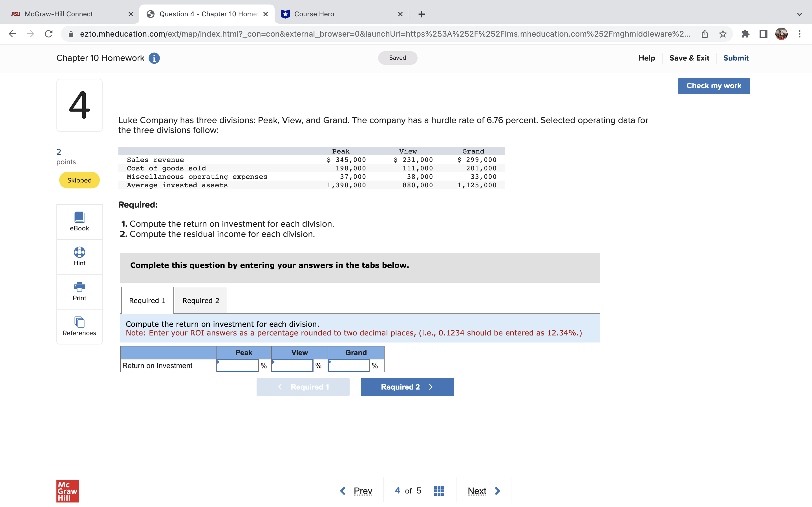The width and height of the screenshot is (812, 507).
Task: Switch to the Required 2 tab
Action: [x=201, y=301]
